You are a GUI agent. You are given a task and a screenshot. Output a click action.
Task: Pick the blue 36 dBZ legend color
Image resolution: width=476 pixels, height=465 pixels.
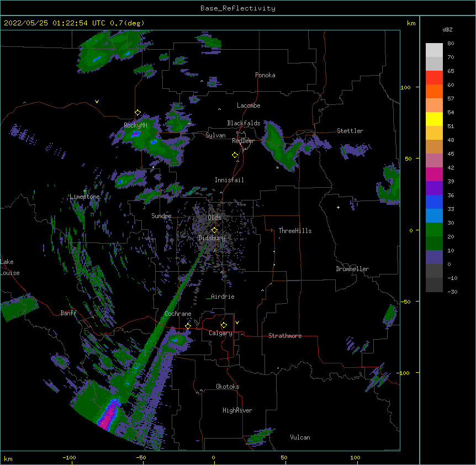click(x=434, y=202)
